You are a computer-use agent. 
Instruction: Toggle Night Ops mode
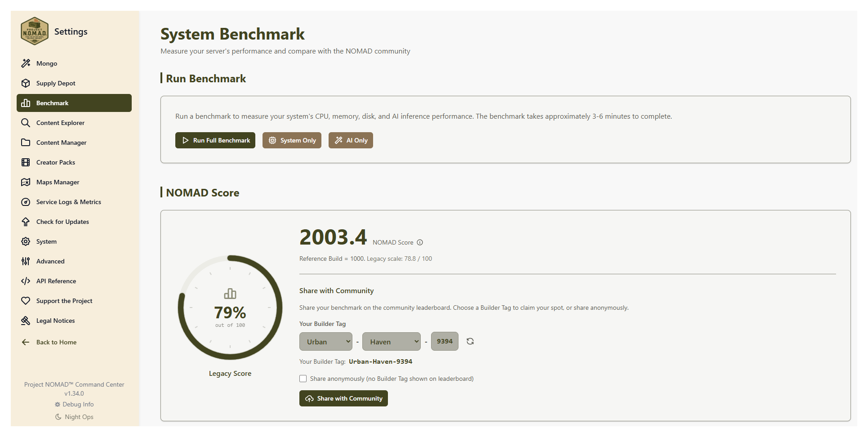(x=74, y=417)
